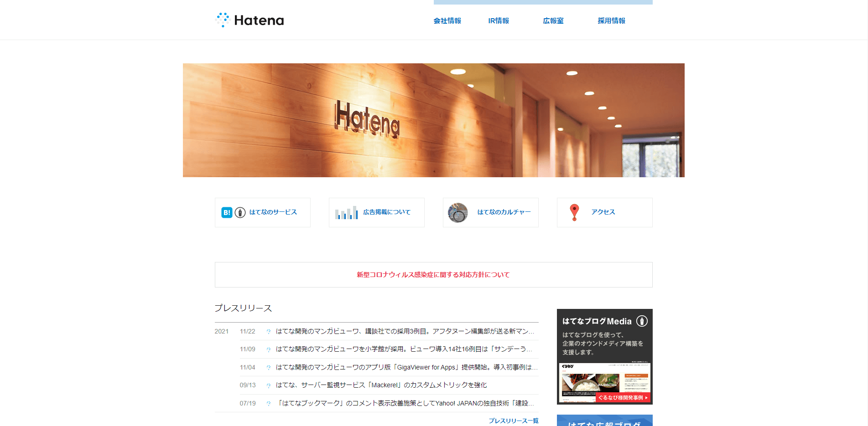
Task: Open the IR情報 menu item
Action: click(x=499, y=21)
